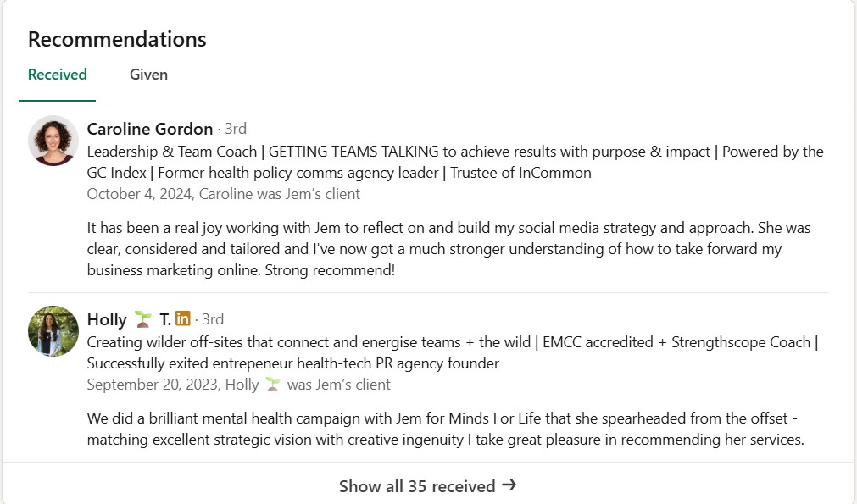Viewport: 857px width, 504px height.
Task: Select the Received tab
Action: click(58, 75)
